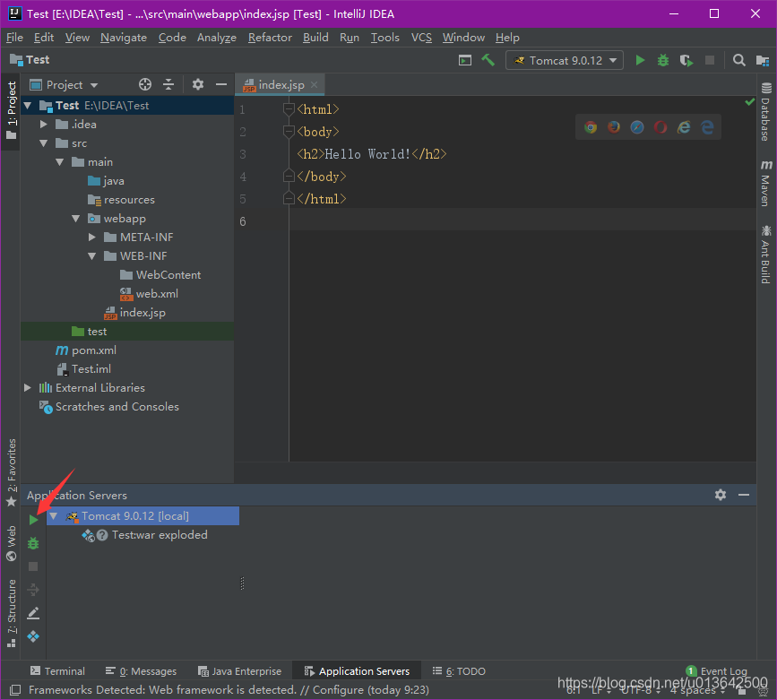Click the Search Everywhere magnifier icon
Viewport: 777px width, 700px height.
point(738,60)
